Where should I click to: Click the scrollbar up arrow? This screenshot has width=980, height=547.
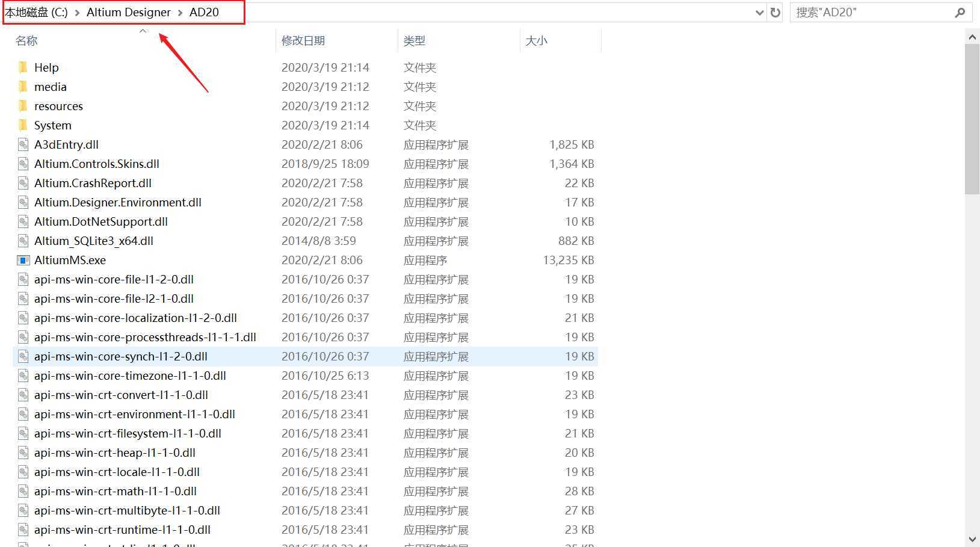(972, 37)
